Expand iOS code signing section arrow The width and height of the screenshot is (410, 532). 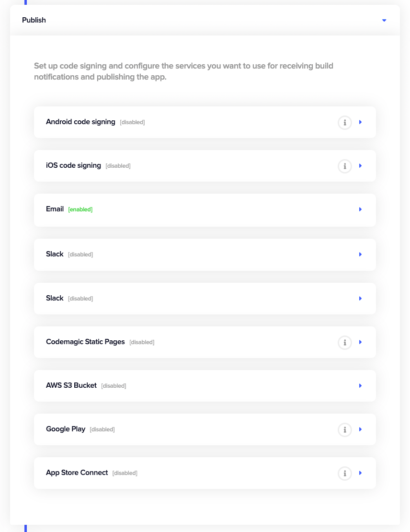pos(360,166)
